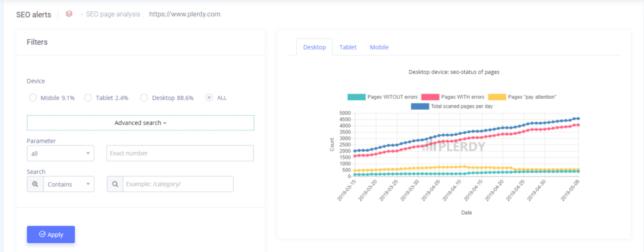
Task: Select the ALL devices radio button
Action: coord(209,98)
